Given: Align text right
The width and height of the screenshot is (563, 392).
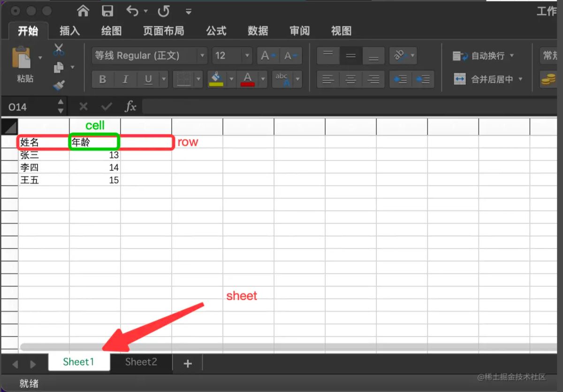Looking at the screenshot, I should click(x=373, y=79).
